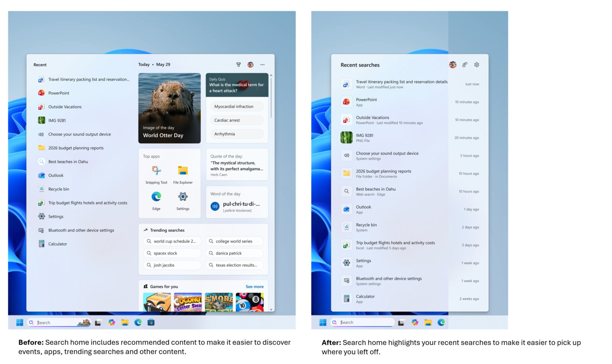
Task: Search trending topic college world series
Action: [x=234, y=241]
